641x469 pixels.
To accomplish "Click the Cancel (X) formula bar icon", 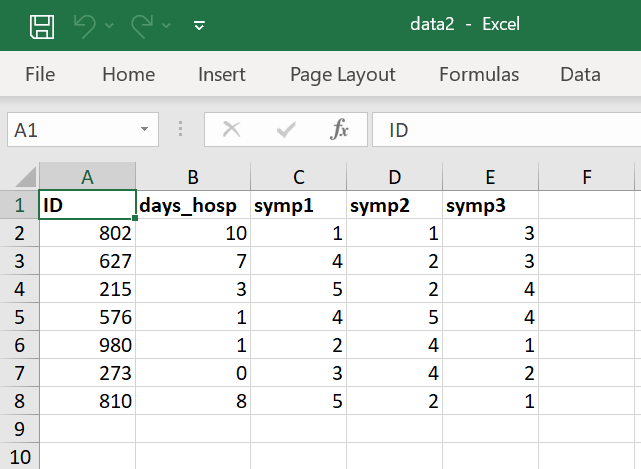I will coord(232,130).
